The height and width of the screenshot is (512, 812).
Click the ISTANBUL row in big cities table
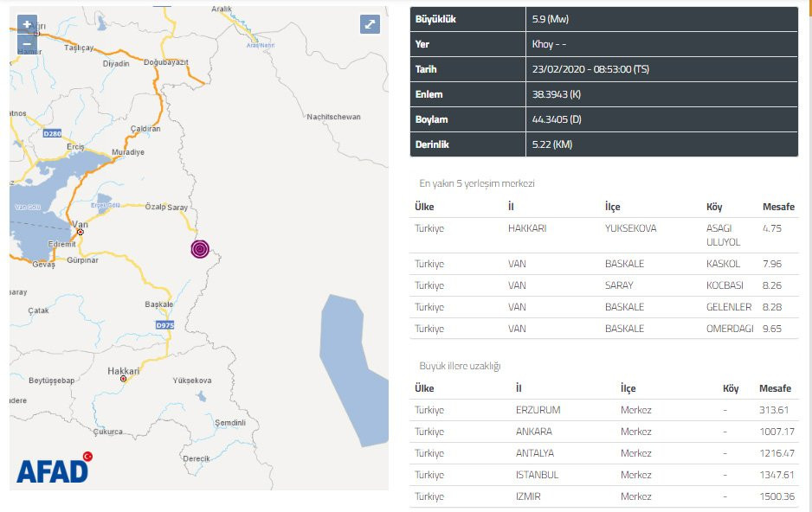(x=603, y=475)
